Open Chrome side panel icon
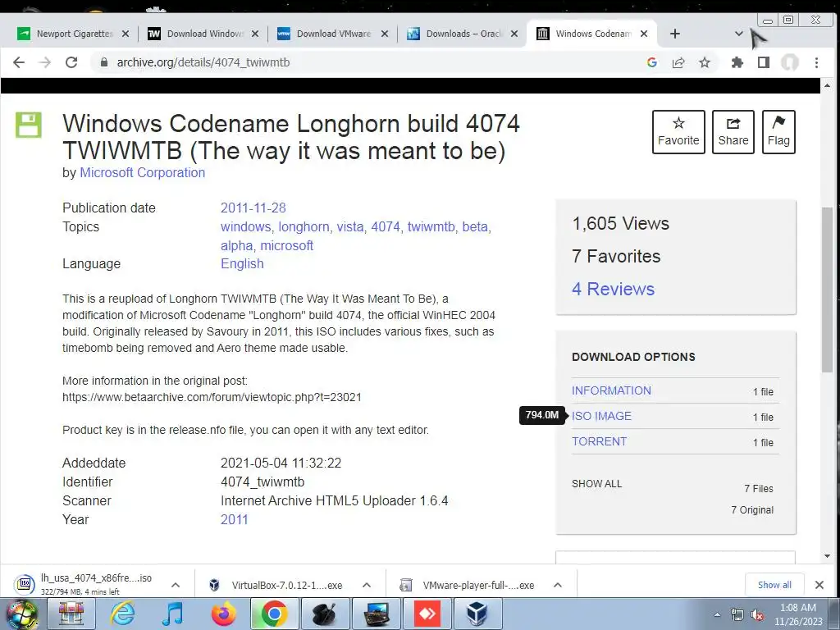The image size is (840, 630). [x=764, y=62]
